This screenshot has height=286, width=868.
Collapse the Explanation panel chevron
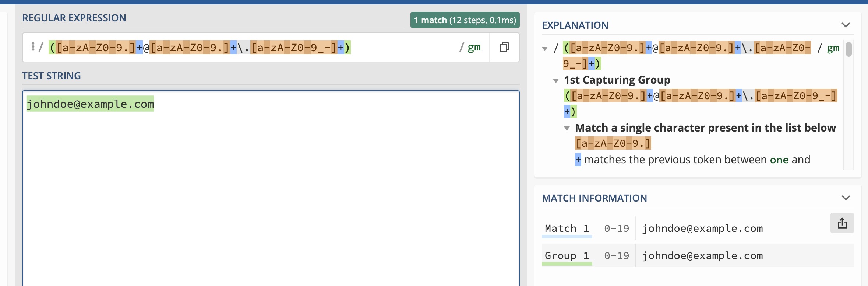point(846,25)
